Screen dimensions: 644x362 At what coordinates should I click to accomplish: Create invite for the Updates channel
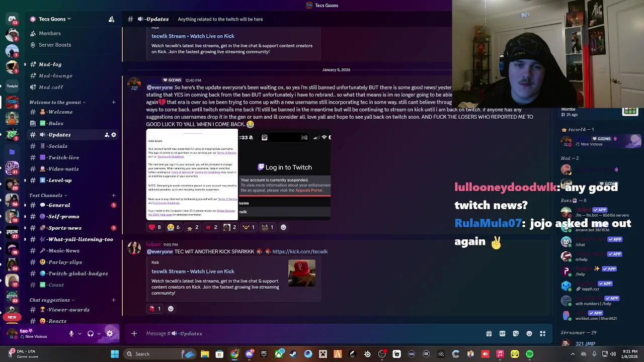tap(107, 135)
